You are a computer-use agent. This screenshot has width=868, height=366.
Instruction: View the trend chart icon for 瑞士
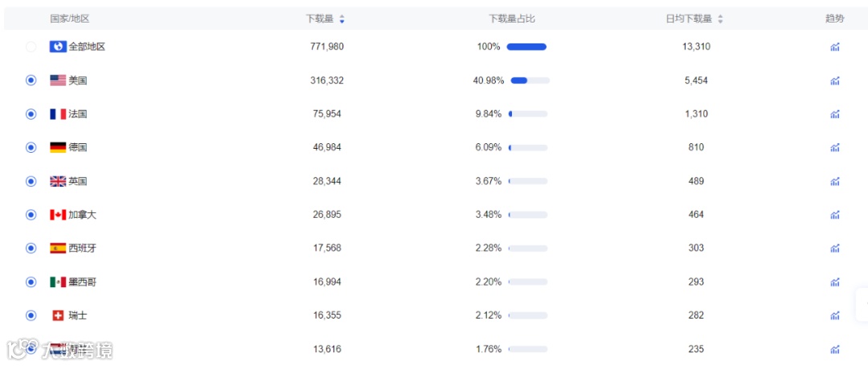(x=835, y=315)
